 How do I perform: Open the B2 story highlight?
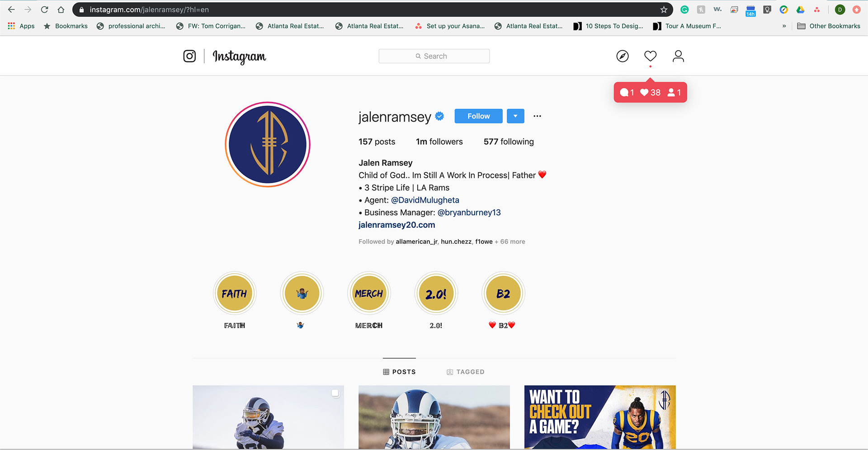[503, 294]
